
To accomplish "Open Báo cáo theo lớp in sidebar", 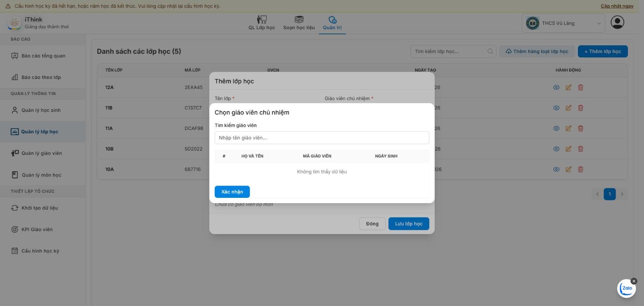I will [x=43, y=77].
